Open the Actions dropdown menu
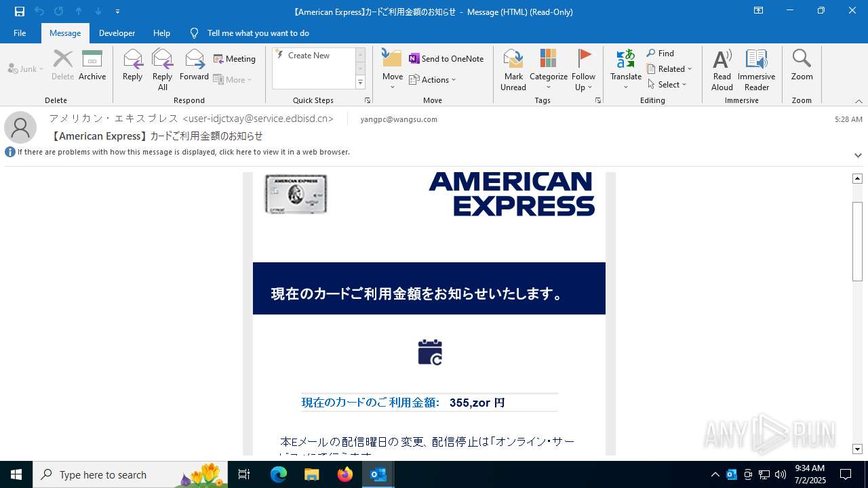The image size is (868, 488). pos(433,80)
